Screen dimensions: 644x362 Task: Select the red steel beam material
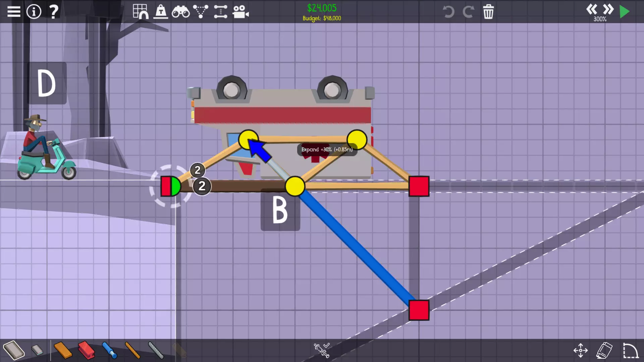pyautogui.click(x=86, y=350)
